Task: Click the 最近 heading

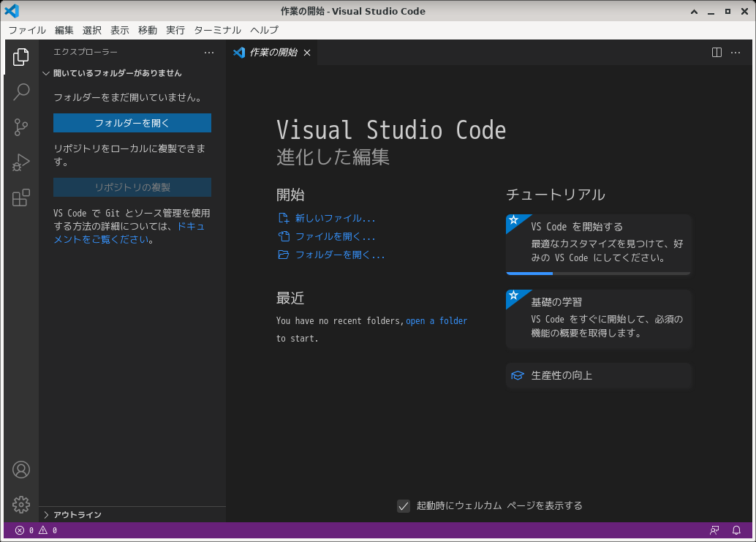Action: tap(290, 298)
